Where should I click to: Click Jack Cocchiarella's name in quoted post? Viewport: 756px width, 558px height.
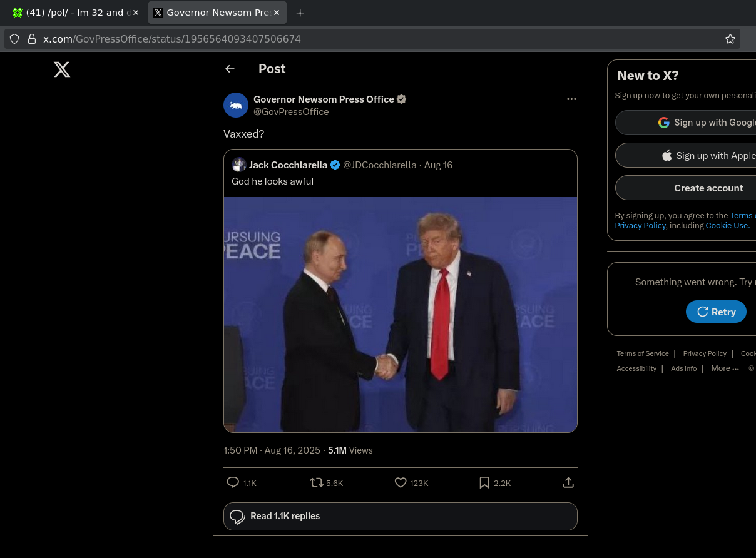(x=288, y=165)
